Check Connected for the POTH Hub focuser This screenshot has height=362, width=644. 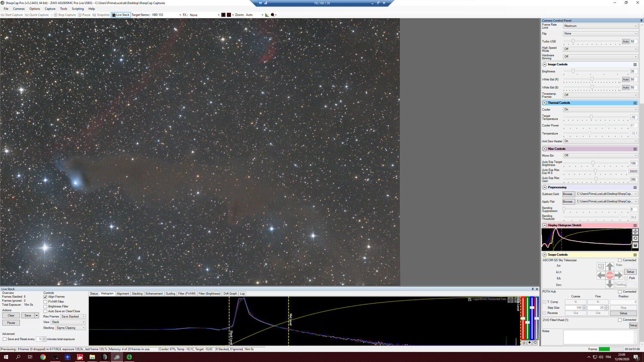620,292
